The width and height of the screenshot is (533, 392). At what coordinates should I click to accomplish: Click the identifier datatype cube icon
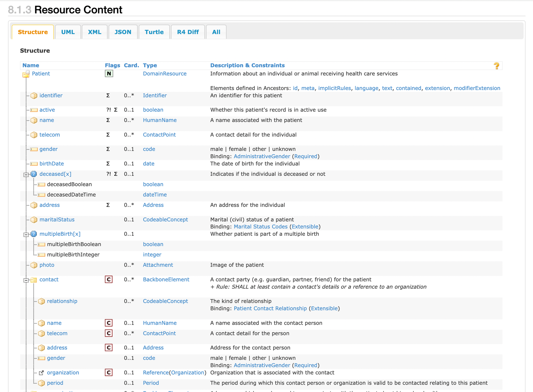34,96
